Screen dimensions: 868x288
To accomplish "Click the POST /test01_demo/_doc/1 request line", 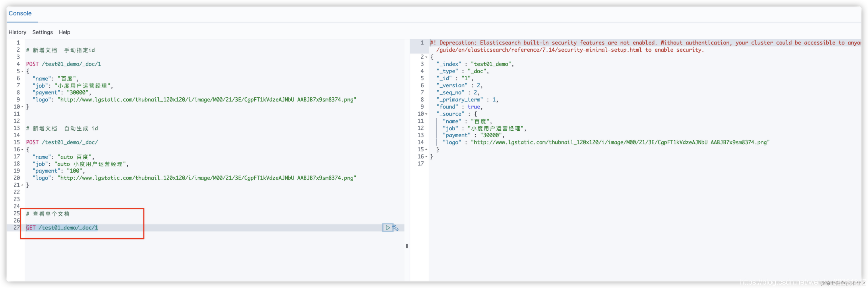I will point(63,64).
